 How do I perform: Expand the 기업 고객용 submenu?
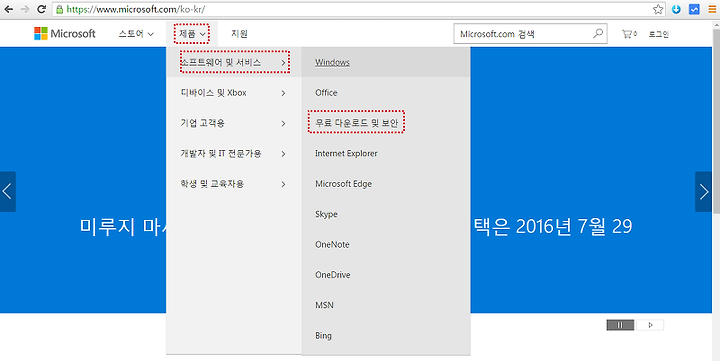tap(234, 123)
